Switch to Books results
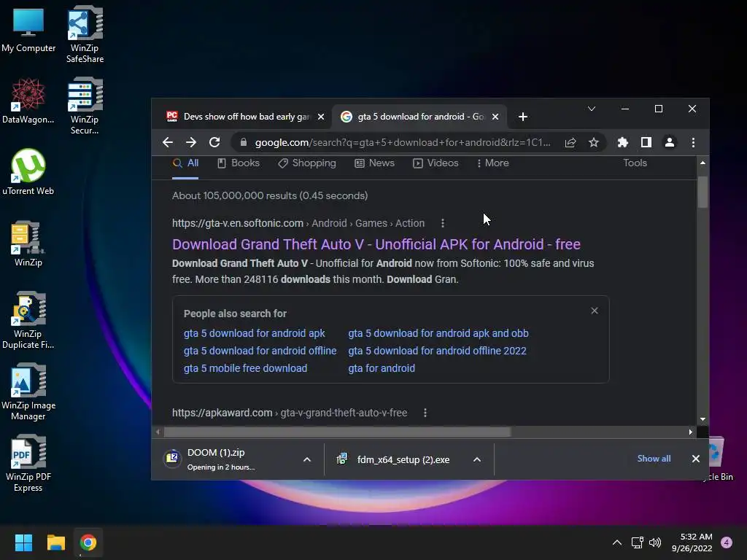The height and width of the screenshot is (560, 747). [239, 163]
